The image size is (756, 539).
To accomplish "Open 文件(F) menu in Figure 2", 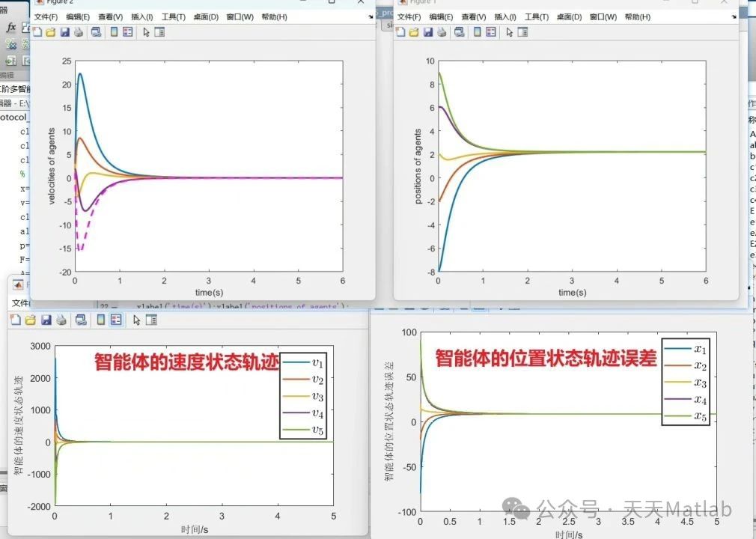I will (x=46, y=17).
